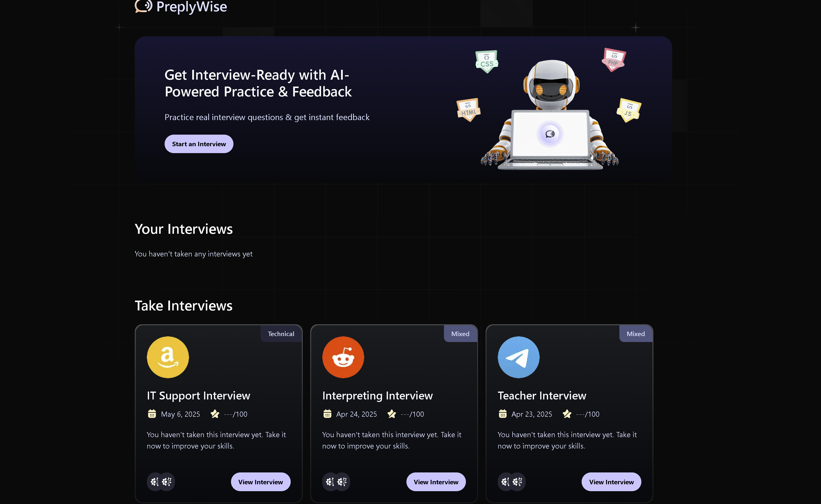The height and width of the screenshot is (504, 821).
Task: Click the HTML badge icon near the robot
Action: 468,110
